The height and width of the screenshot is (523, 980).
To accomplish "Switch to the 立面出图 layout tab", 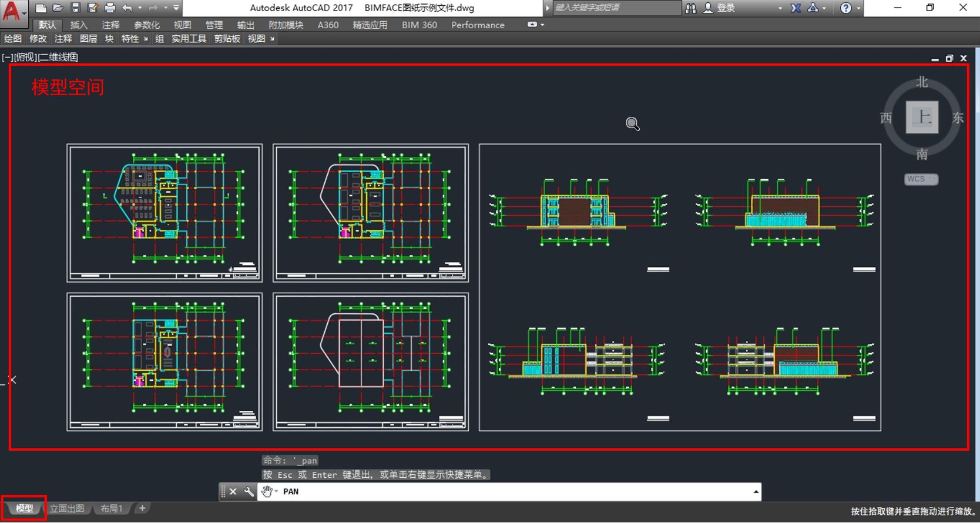I will (x=67, y=508).
